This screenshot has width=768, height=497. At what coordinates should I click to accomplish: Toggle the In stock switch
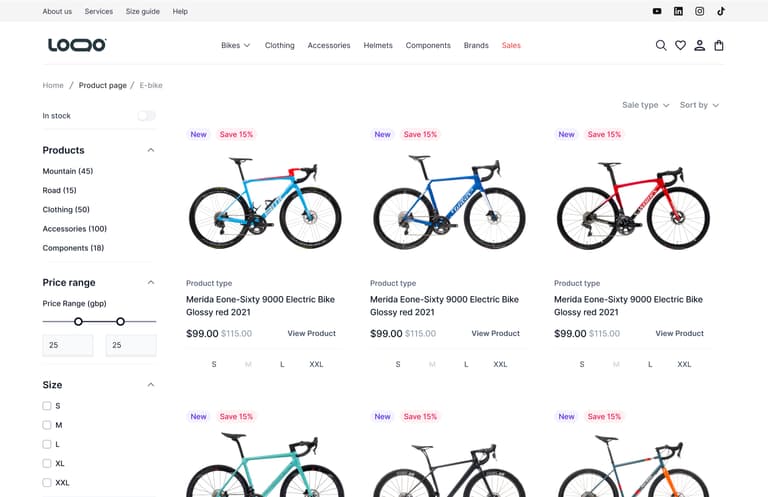tap(146, 116)
